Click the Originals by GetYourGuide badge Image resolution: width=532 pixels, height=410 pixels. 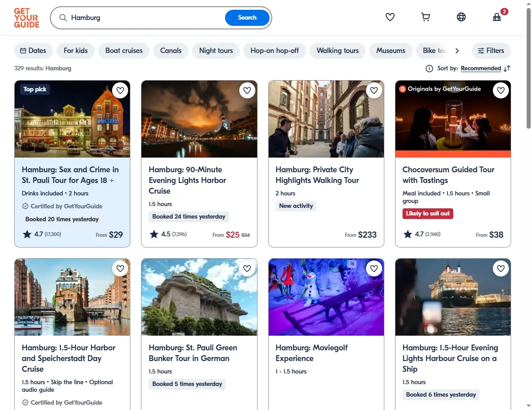pyautogui.click(x=440, y=89)
